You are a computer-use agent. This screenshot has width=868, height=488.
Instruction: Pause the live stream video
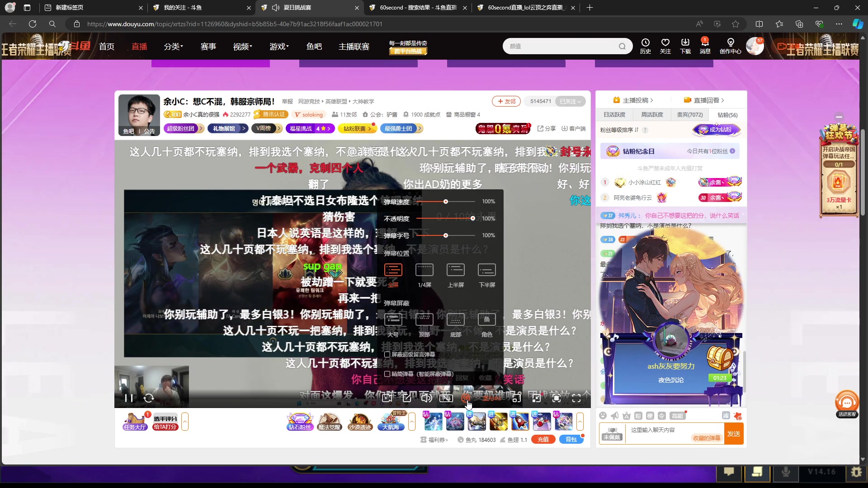point(129,398)
